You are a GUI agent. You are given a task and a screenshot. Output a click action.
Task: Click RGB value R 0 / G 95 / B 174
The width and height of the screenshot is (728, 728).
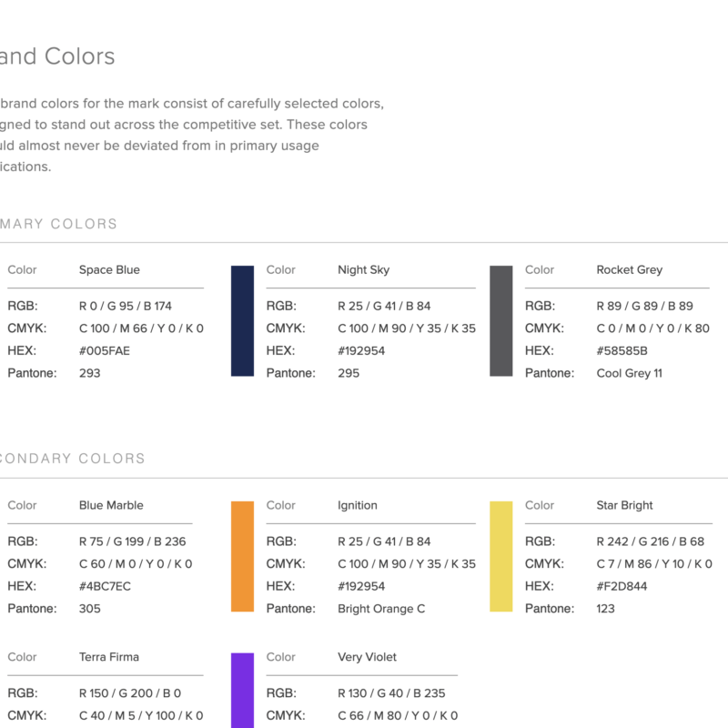(x=126, y=306)
